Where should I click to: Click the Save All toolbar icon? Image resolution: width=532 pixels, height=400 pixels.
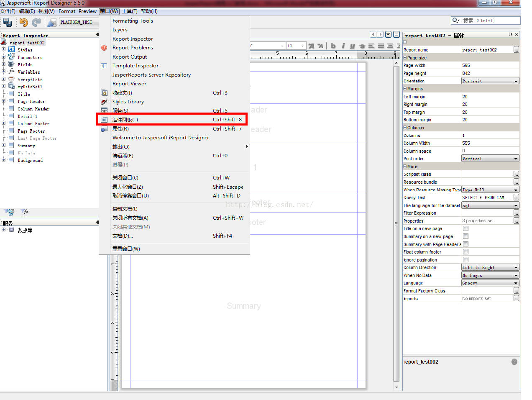click(x=7, y=22)
